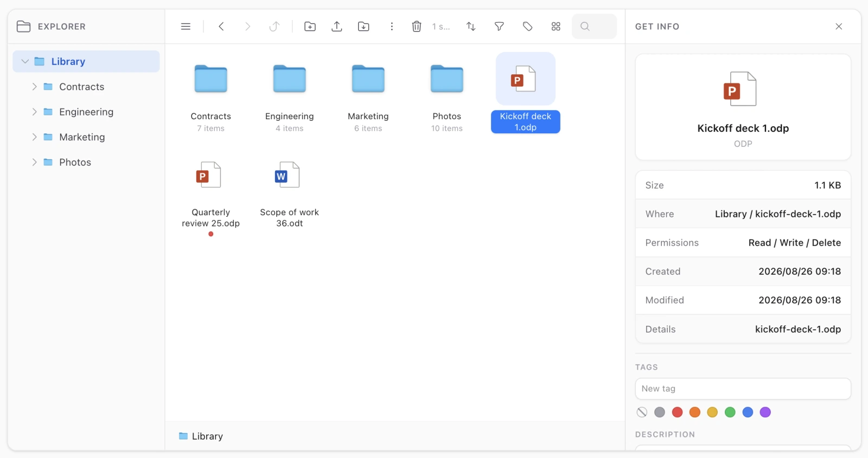Choose the red tag color swatch
This screenshot has height=458, width=868.
pyautogui.click(x=677, y=412)
